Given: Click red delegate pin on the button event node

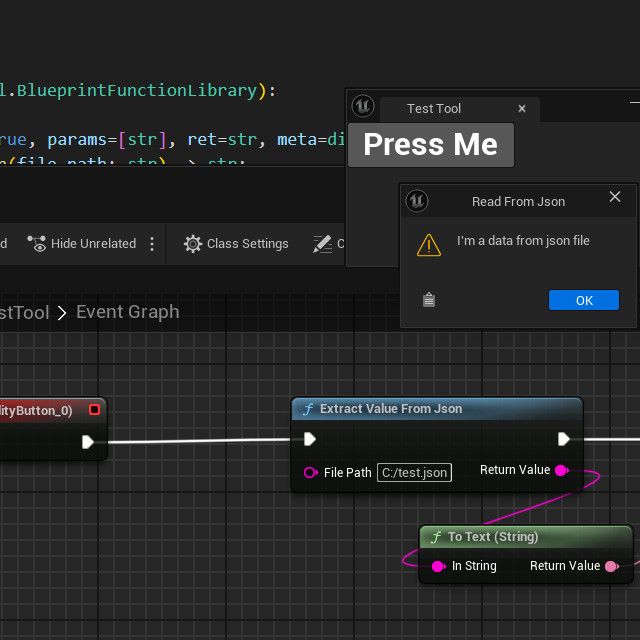Looking at the screenshot, I should point(94,410).
